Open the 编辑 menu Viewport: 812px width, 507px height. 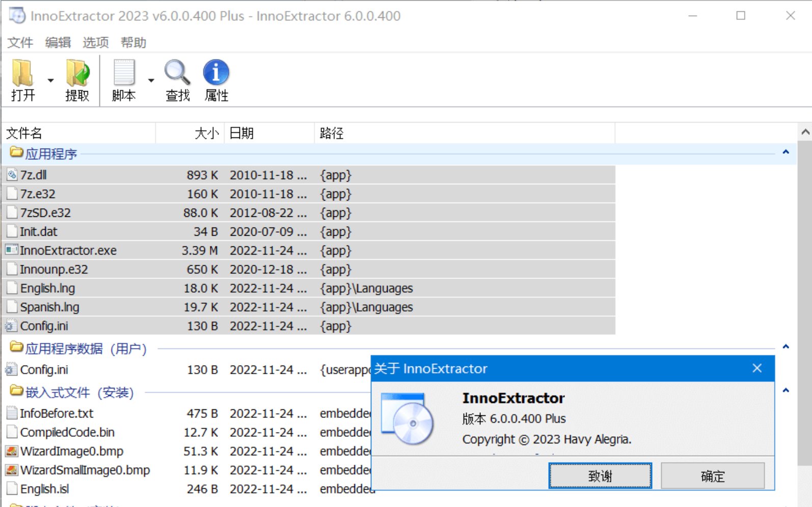58,42
